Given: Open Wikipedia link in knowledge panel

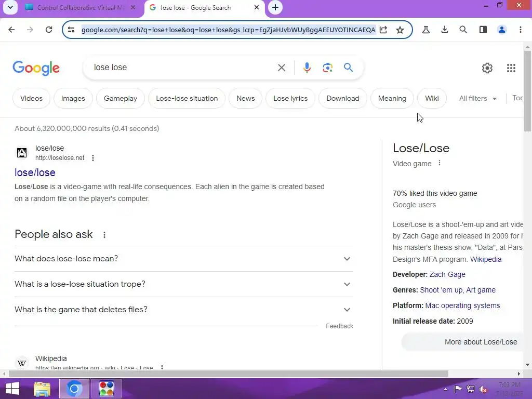Looking at the screenshot, I should coord(486,259).
